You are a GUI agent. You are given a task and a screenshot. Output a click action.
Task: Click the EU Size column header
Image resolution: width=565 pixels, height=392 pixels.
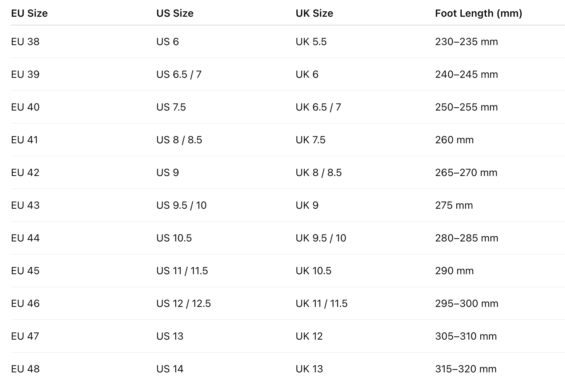click(x=29, y=13)
